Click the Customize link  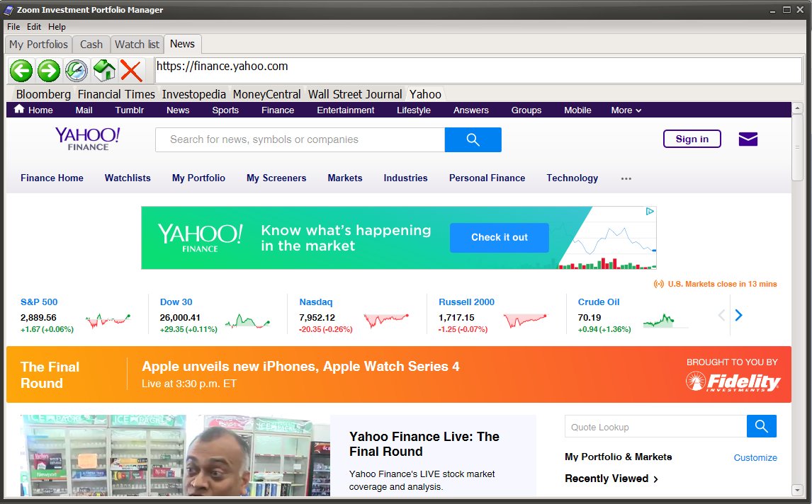tap(755, 457)
